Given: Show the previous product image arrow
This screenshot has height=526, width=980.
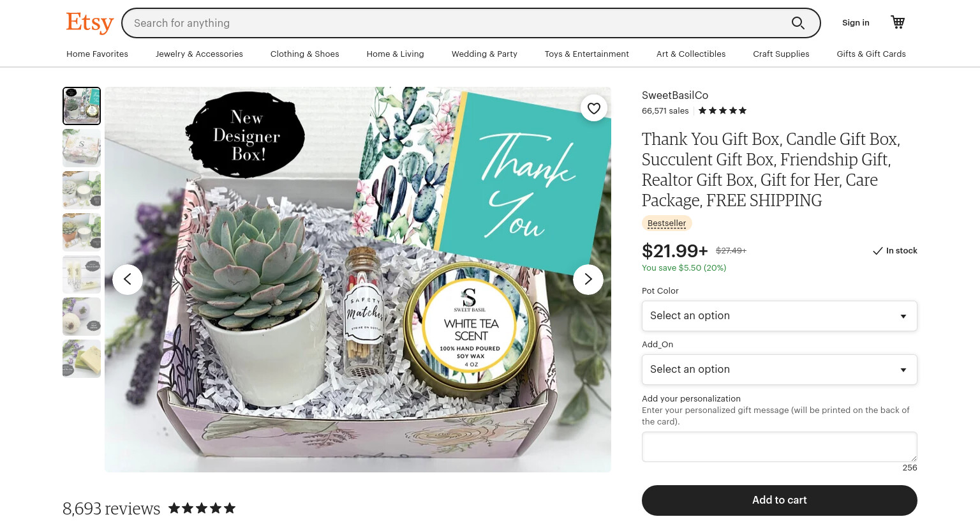Looking at the screenshot, I should 128,280.
